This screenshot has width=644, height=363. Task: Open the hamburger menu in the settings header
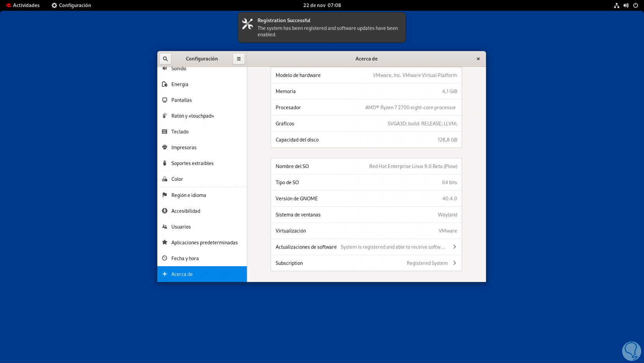(x=239, y=59)
